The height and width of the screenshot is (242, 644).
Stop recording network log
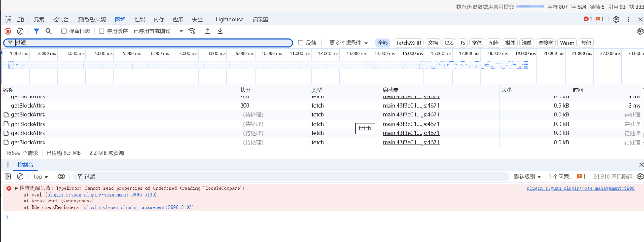[8, 31]
